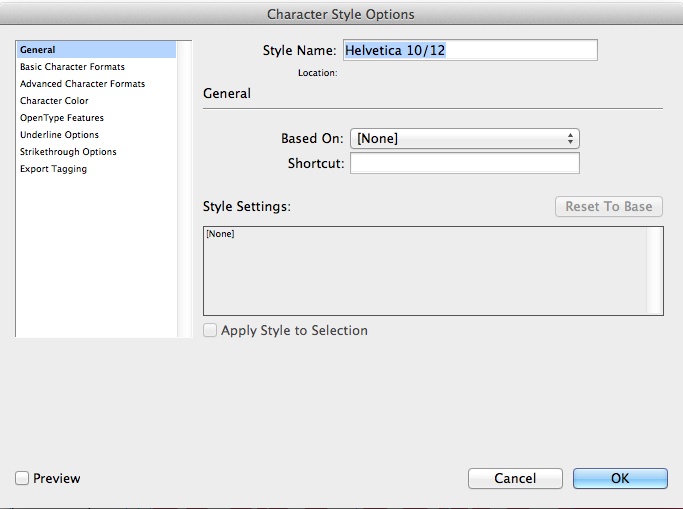The height and width of the screenshot is (509, 683).
Task: Open the Export Tagging section
Action: pyautogui.click(x=53, y=169)
